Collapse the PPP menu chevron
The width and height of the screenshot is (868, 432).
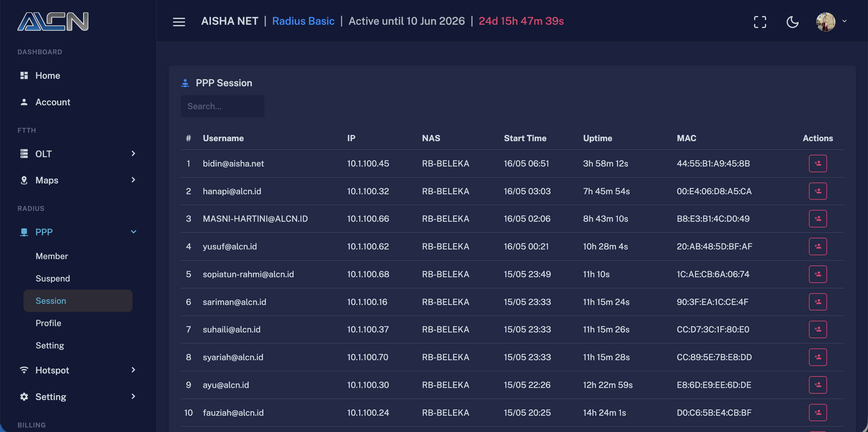[134, 232]
